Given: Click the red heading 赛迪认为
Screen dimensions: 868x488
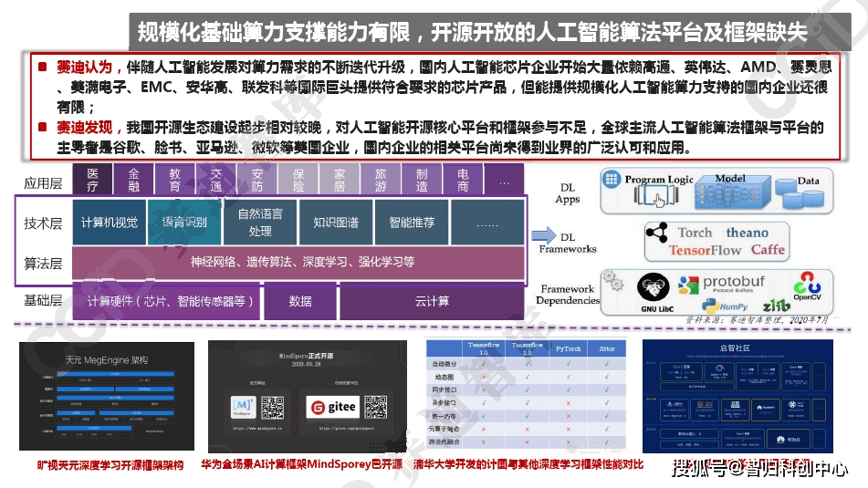Looking at the screenshot, I should pos(84,67).
